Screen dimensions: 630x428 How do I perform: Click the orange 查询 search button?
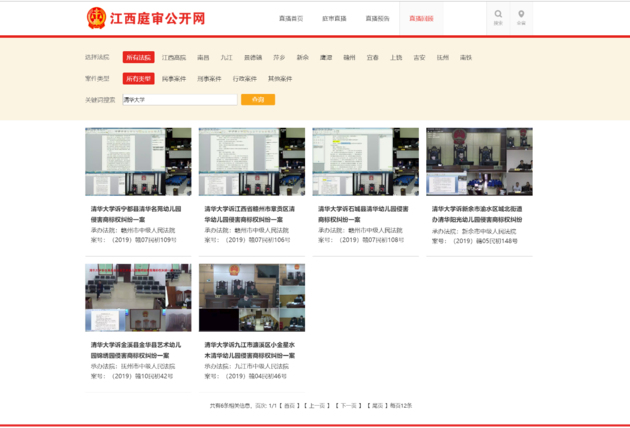pos(258,99)
